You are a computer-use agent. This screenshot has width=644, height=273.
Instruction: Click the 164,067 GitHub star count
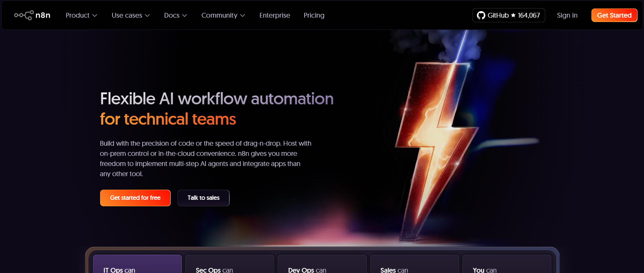(529, 15)
